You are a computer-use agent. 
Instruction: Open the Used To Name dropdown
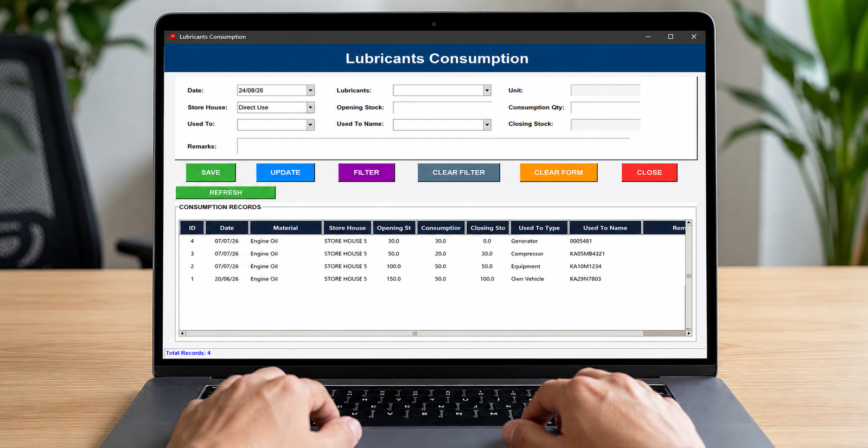click(487, 125)
